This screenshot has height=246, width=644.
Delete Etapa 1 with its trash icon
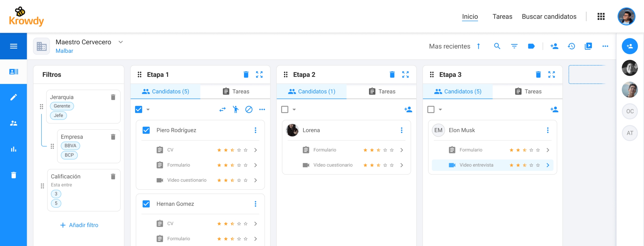click(246, 75)
